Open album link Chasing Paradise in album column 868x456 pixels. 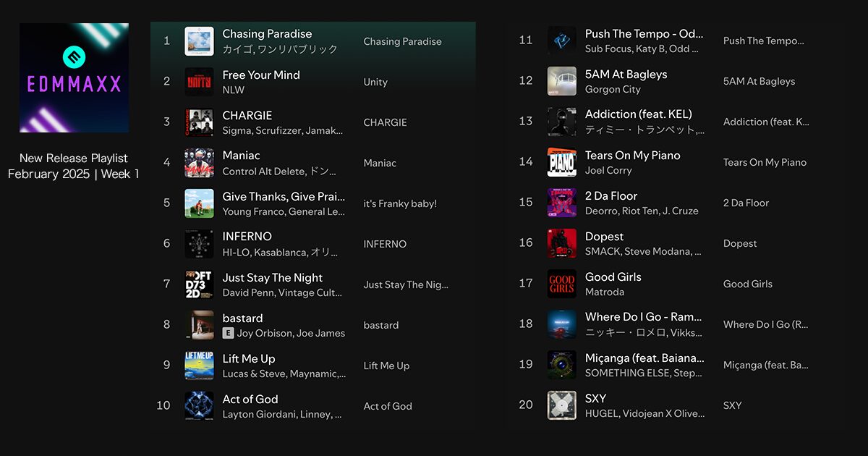(402, 42)
